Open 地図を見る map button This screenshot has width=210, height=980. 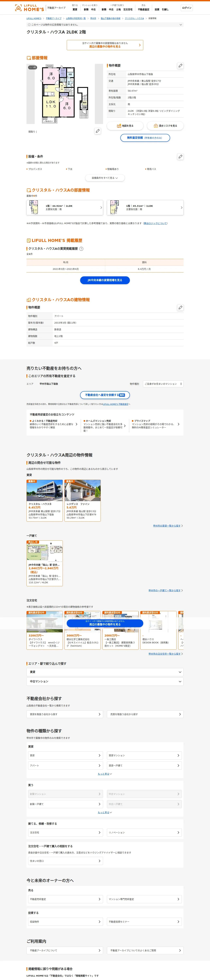tap(125, 126)
